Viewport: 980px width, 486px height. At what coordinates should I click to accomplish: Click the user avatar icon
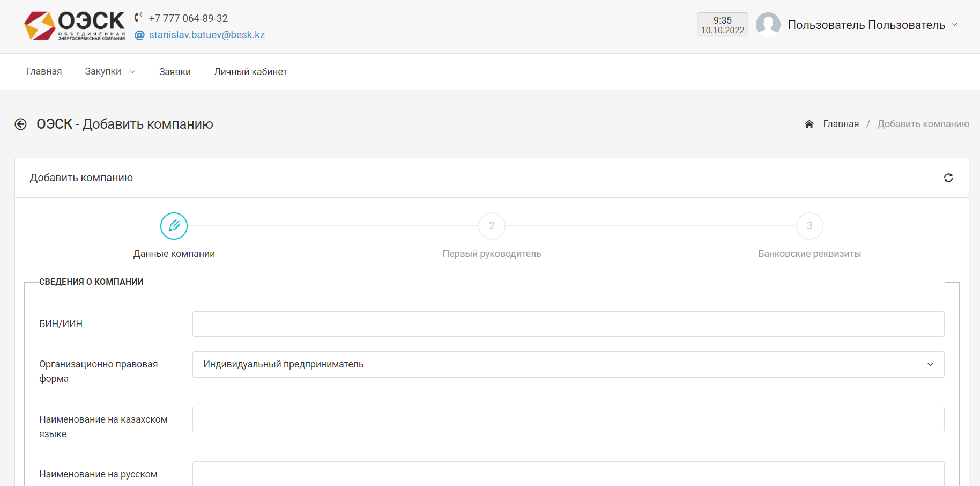768,25
